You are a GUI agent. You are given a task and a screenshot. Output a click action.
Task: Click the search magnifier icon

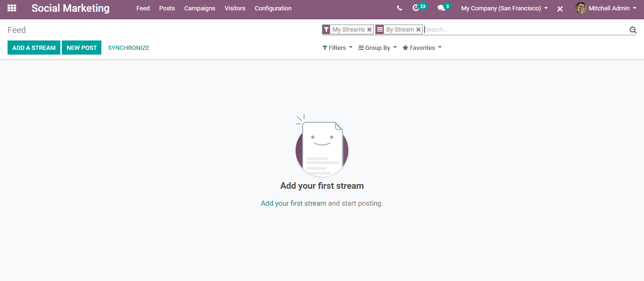click(633, 30)
